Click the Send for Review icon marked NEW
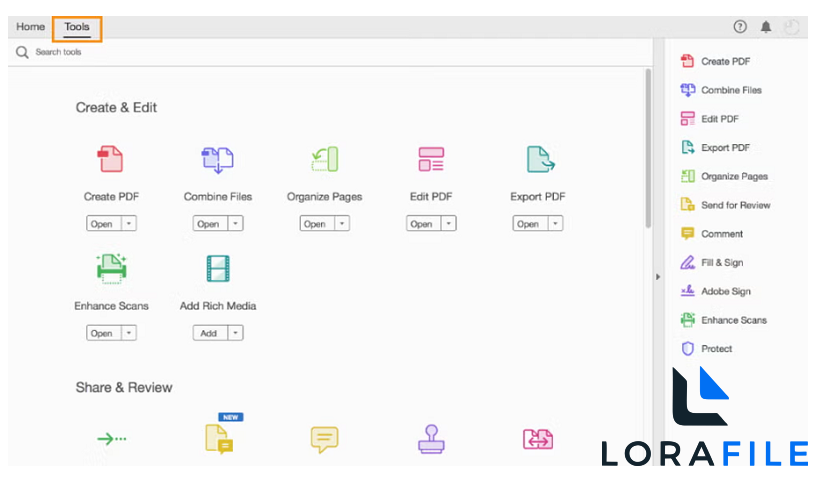Screen dimensions: 824x482 point(220,439)
